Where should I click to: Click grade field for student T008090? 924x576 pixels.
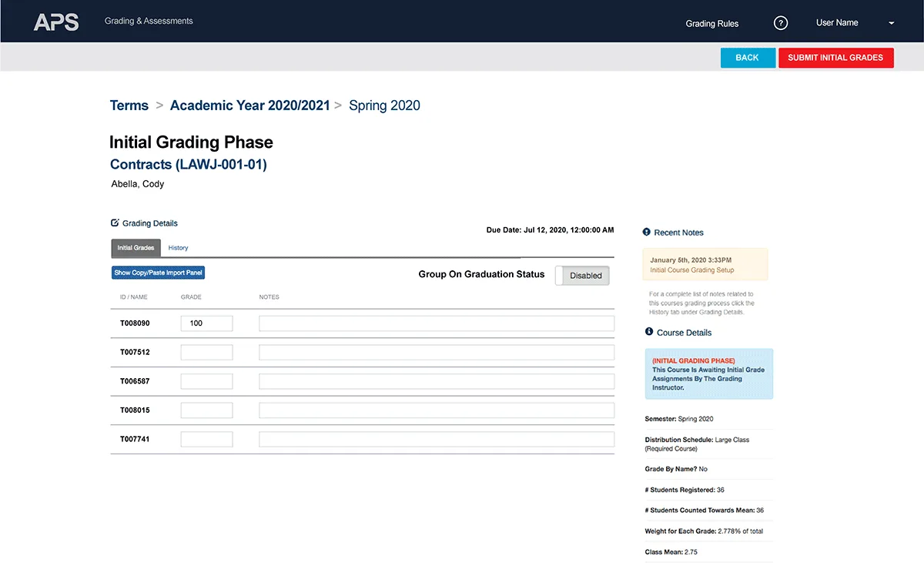tap(206, 323)
